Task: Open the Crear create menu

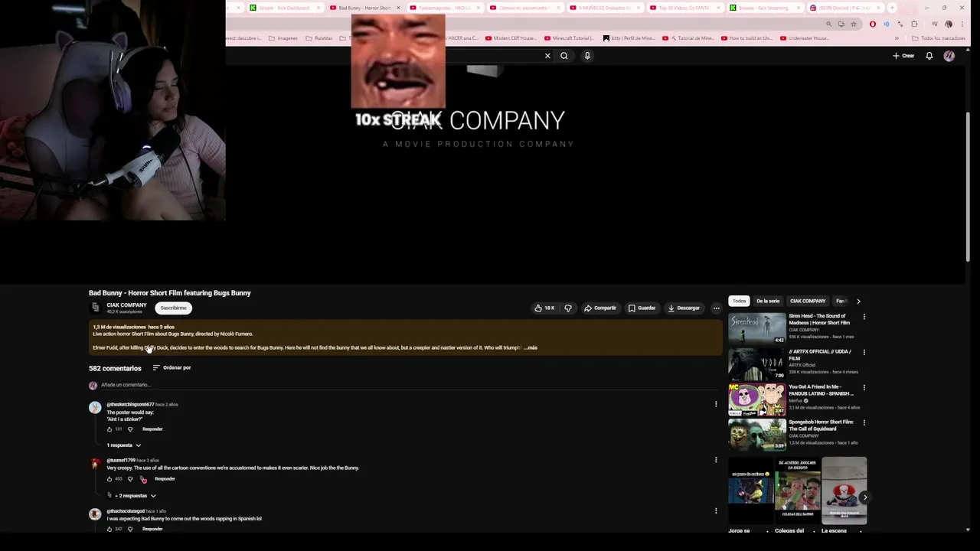Action: tap(903, 56)
